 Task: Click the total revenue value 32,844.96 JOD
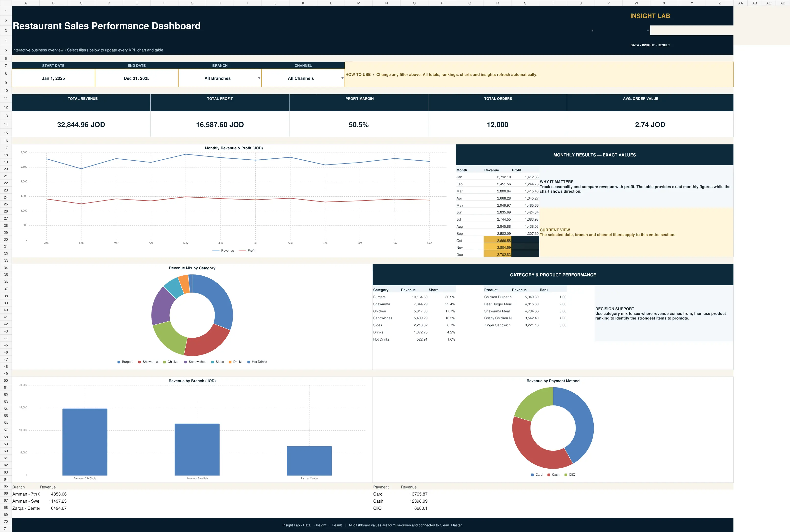[x=81, y=125]
